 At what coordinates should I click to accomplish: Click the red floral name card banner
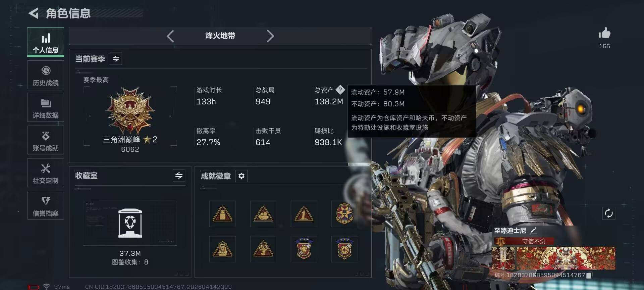(x=553, y=258)
